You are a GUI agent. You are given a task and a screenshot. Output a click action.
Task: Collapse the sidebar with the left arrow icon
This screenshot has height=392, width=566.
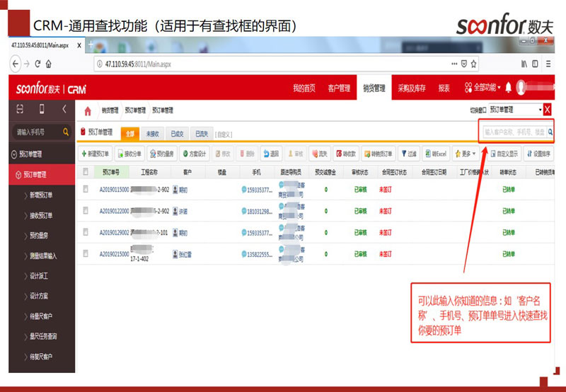click(x=64, y=110)
